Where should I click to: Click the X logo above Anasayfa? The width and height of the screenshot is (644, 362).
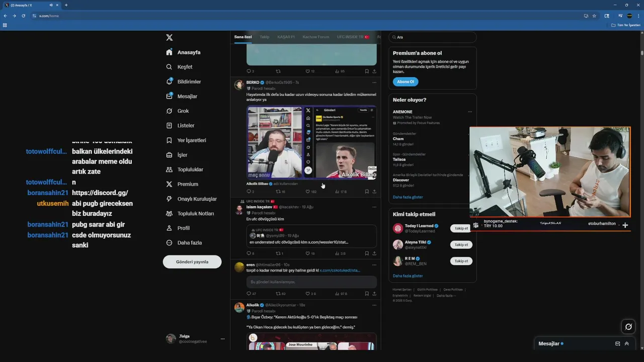[x=170, y=37]
